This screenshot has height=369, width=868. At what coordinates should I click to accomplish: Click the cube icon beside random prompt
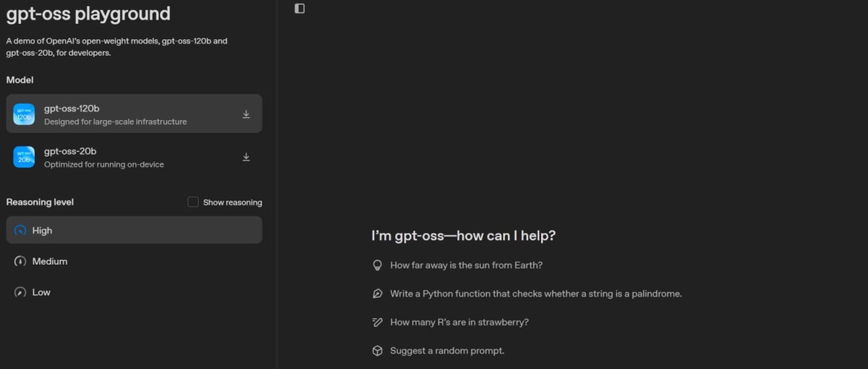click(x=377, y=351)
